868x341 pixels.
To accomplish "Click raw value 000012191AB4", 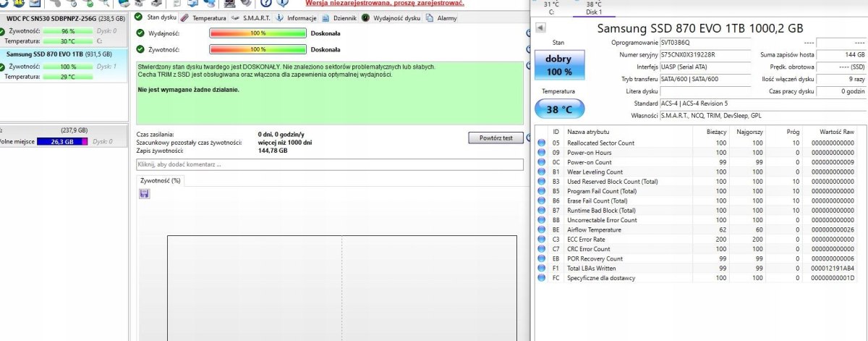I will click(834, 268).
